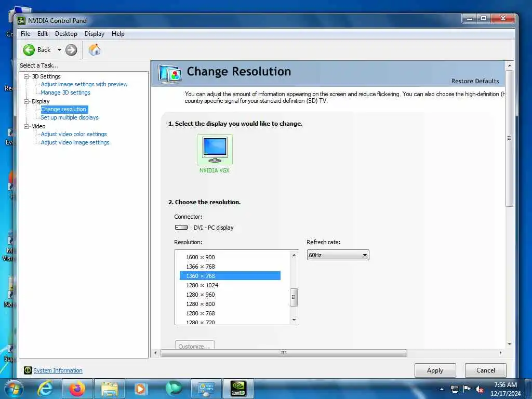
Task: Open the Control Panel taskbar icon
Action: 206,389
